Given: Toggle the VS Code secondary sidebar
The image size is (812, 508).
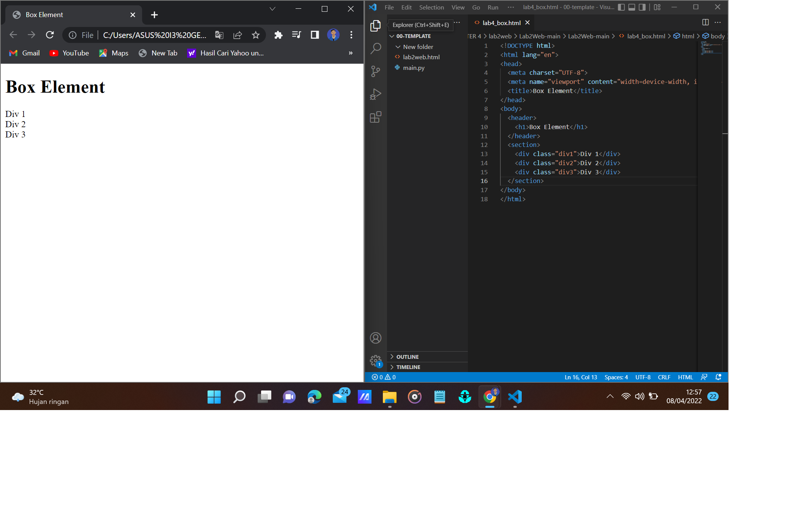Looking at the screenshot, I should tap(642, 7).
